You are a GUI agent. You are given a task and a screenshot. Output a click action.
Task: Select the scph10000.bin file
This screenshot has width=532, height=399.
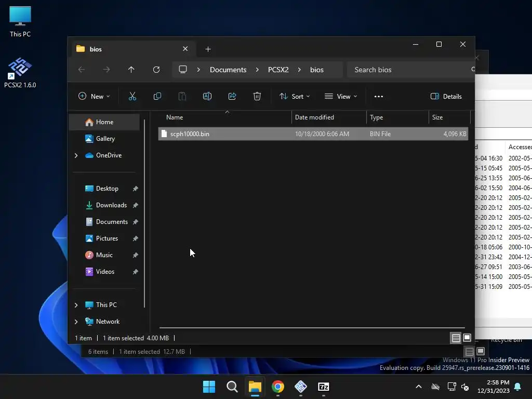pyautogui.click(x=313, y=134)
